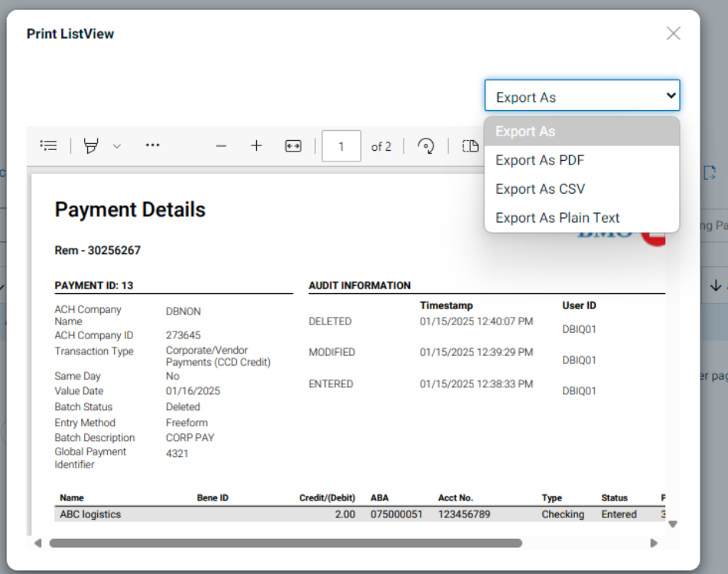Rotate the PDF page icon
Screen dimensions: 728x574
426,146
